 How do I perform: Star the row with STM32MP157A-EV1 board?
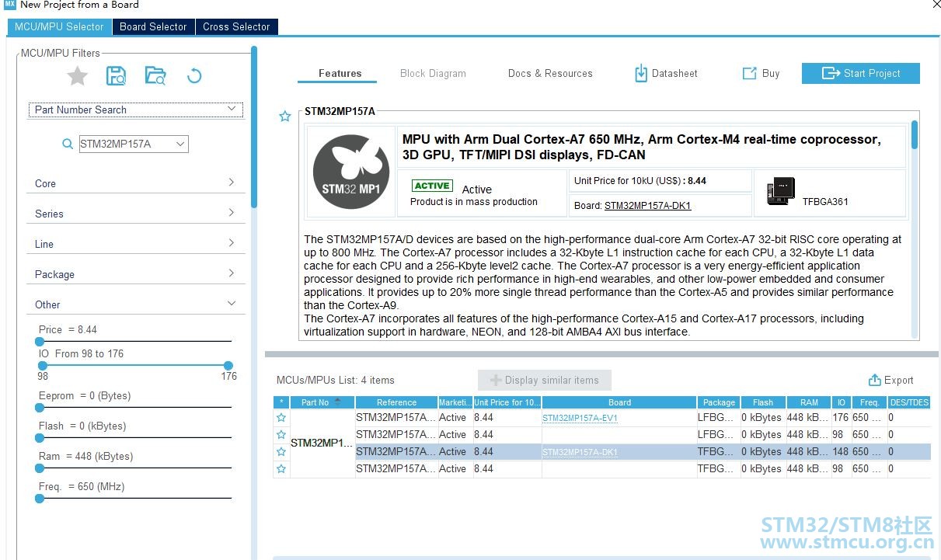[x=281, y=418]
